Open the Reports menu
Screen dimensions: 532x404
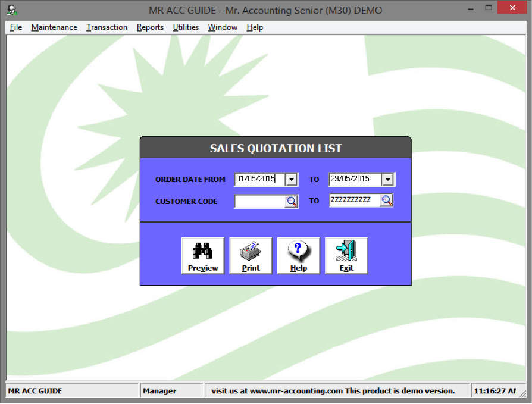point(150,27)
